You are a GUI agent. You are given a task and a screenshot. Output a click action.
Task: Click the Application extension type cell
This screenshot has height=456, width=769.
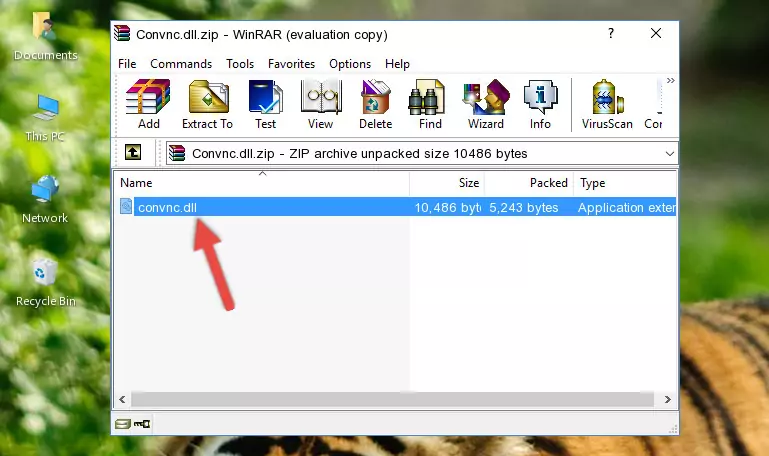pyautogui.click(x=627, y=207)
